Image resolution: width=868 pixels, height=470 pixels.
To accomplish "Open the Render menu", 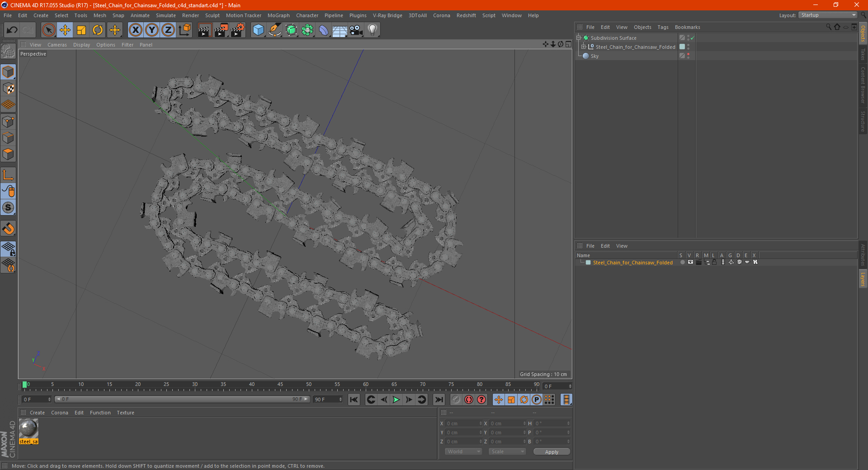I will (x=190, y=15).
